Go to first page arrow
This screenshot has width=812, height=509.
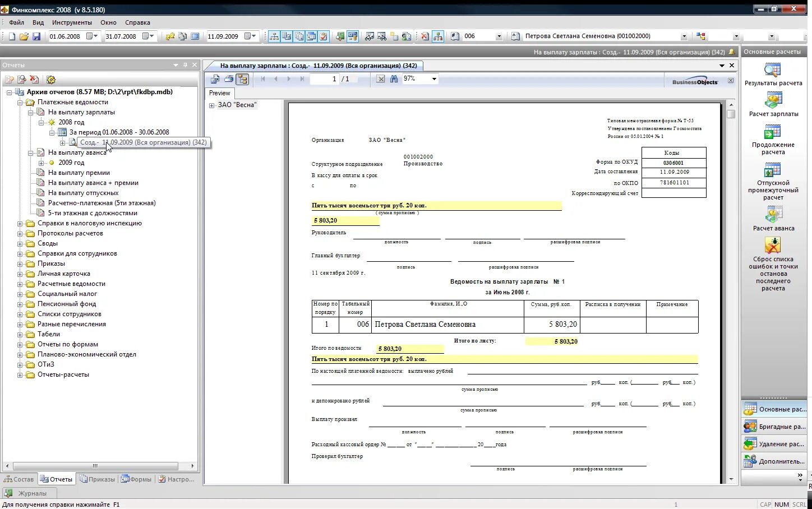pyautogui.click(x=263, y=79)
